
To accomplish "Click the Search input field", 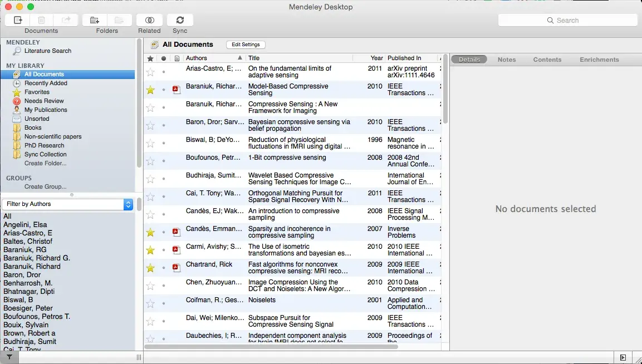I will point(567,20).
